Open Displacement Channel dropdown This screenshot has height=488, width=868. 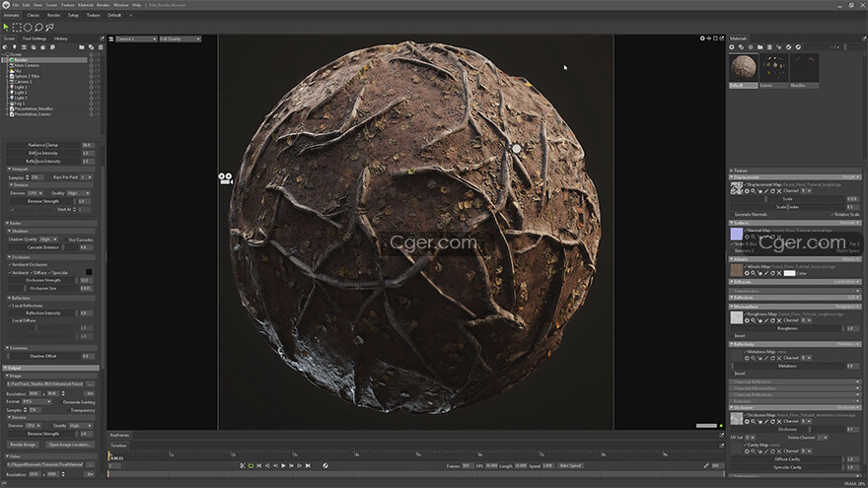[807, 191]
